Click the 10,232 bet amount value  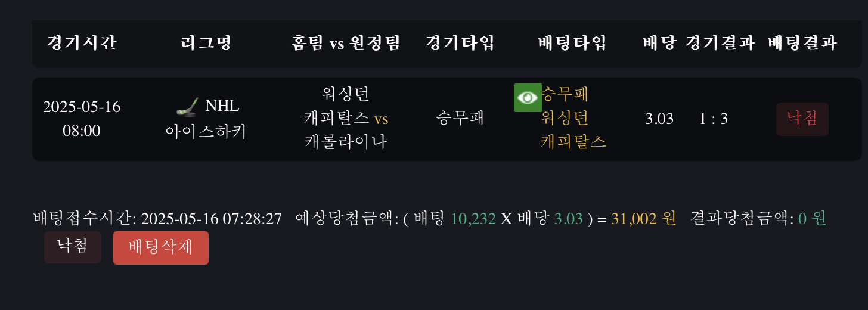coord(473,219)
